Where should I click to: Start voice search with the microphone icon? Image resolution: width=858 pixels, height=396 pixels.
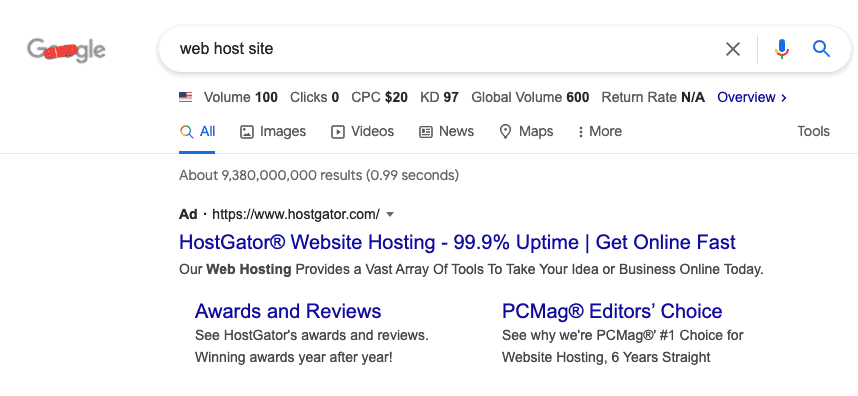[782, 49]
